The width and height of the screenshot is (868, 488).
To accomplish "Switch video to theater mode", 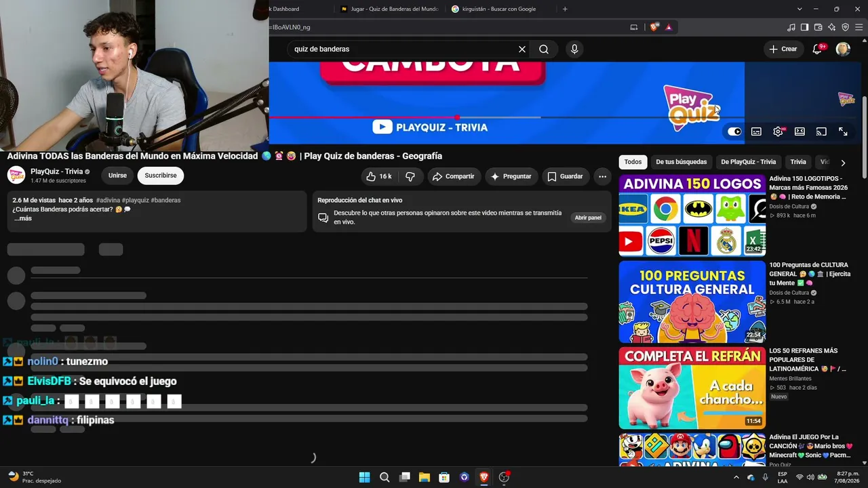I will [800, 131].
